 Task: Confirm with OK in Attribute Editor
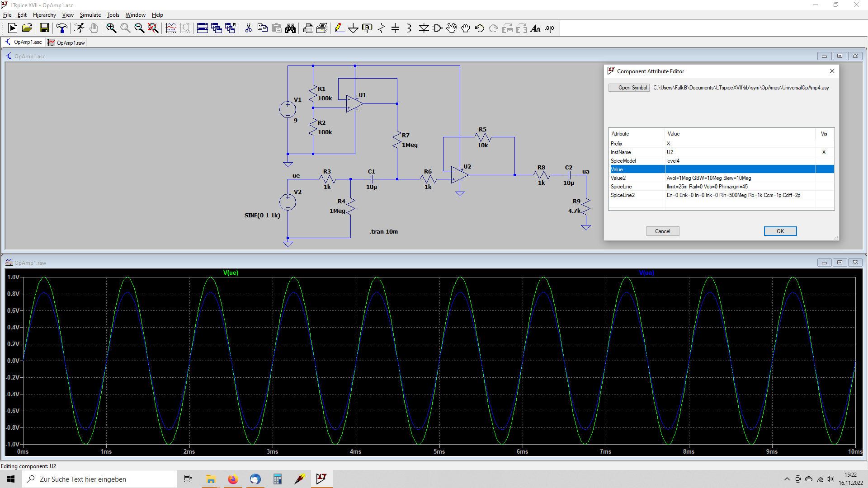point(780,231)
